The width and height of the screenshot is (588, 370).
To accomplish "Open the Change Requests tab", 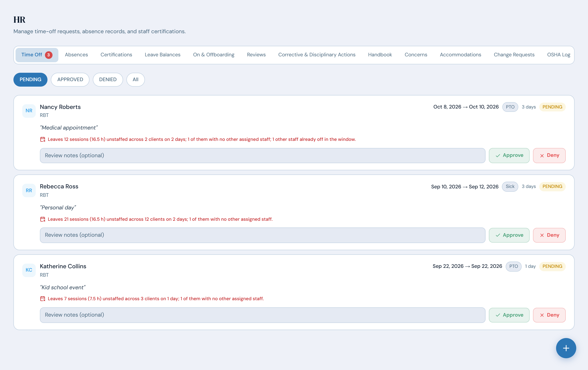I will point(514,55).
